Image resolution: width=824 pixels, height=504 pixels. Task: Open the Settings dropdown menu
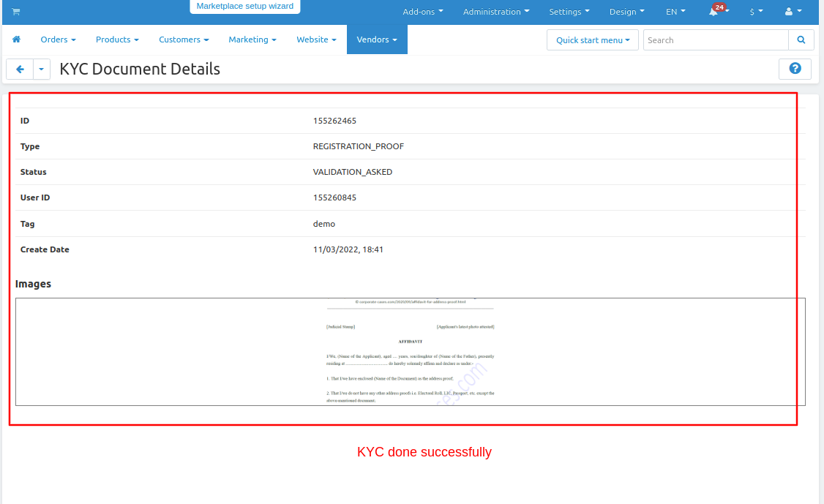coord(569,12)
